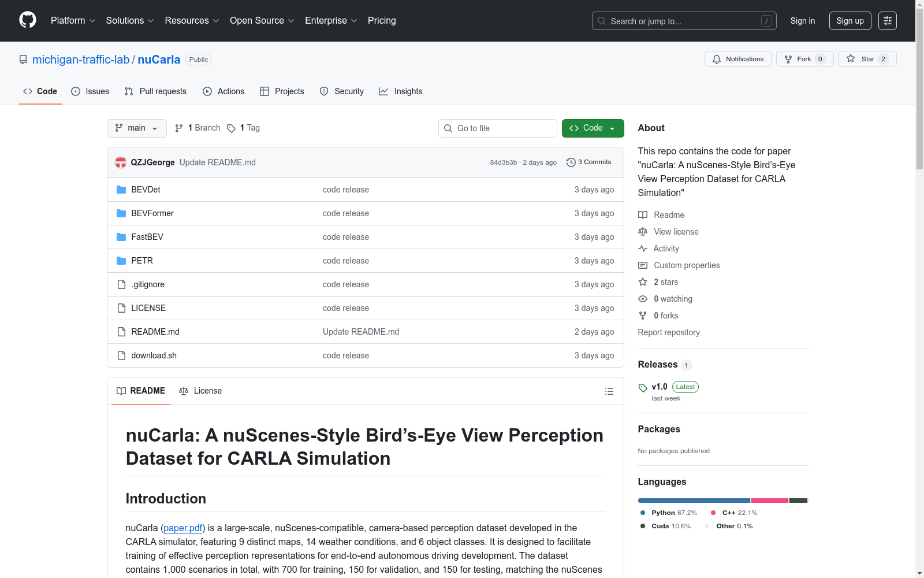The width and height of the screenshot is (924, 578).
Task: Click the fork icon beside 0 forks
Action: tap(643, 316)
